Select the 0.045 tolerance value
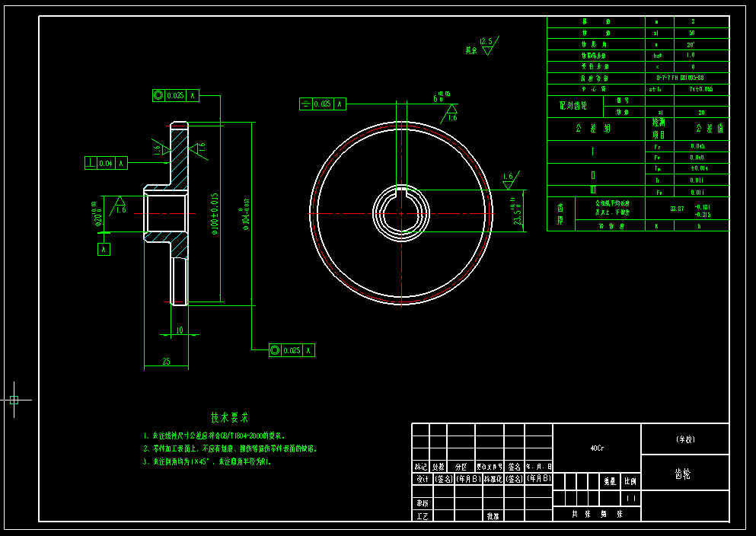This screenshot has height=536, width=756. (697, 146)
